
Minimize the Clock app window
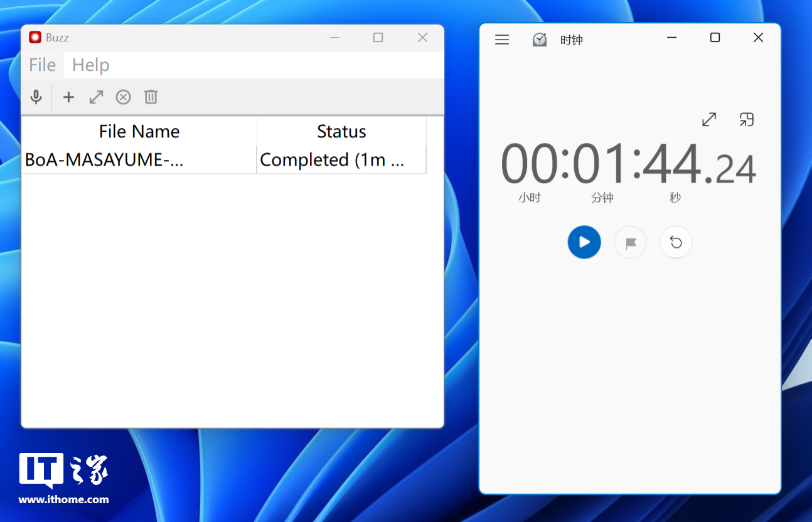click(x=672, y=38)
